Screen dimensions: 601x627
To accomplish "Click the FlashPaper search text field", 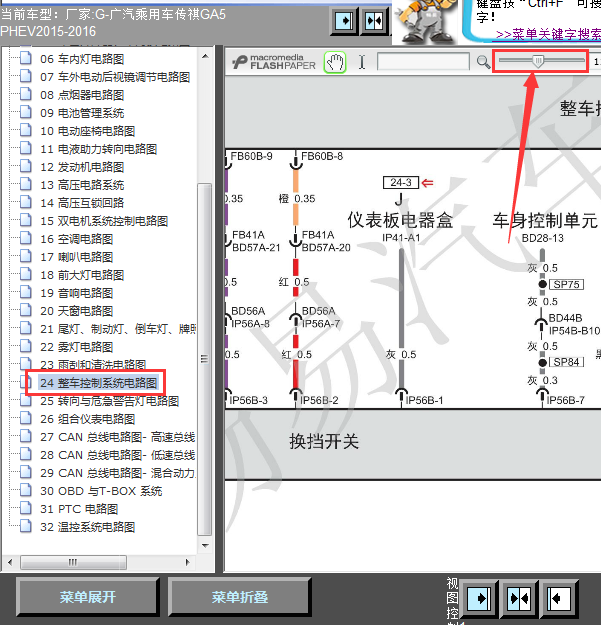I will pos(423,62).
